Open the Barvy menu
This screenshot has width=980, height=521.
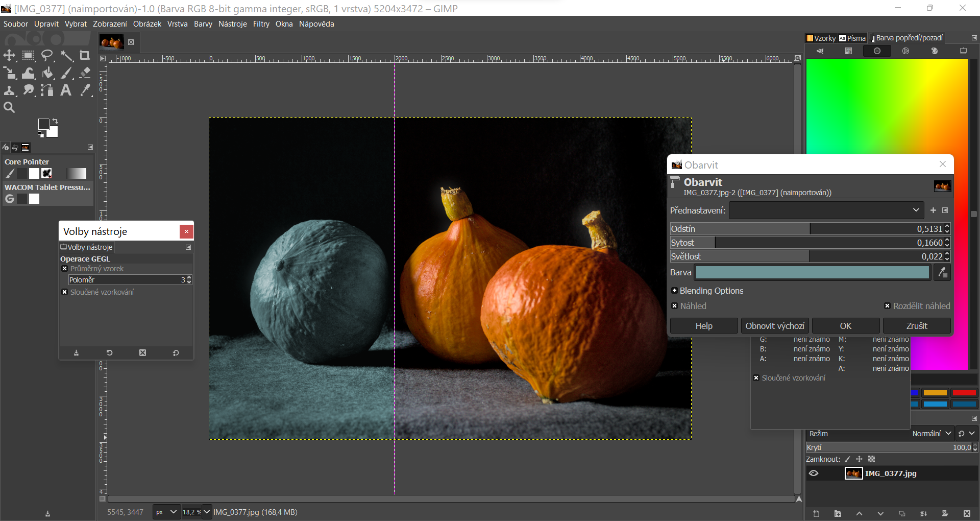click(203, 24)
